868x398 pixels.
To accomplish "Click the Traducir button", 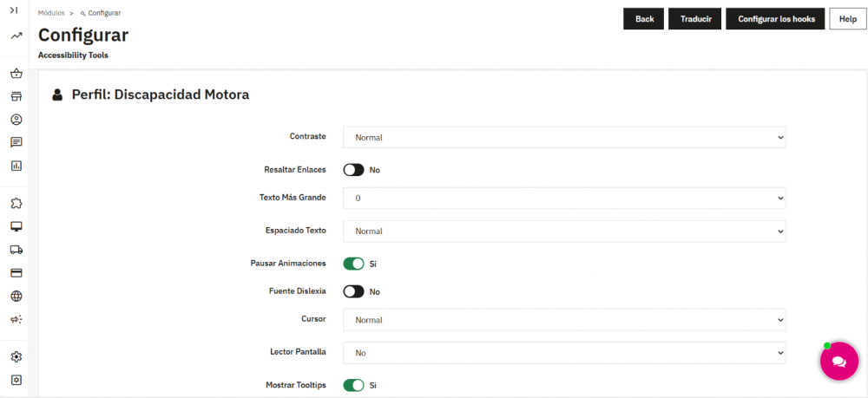I will [x=694, y=19].
